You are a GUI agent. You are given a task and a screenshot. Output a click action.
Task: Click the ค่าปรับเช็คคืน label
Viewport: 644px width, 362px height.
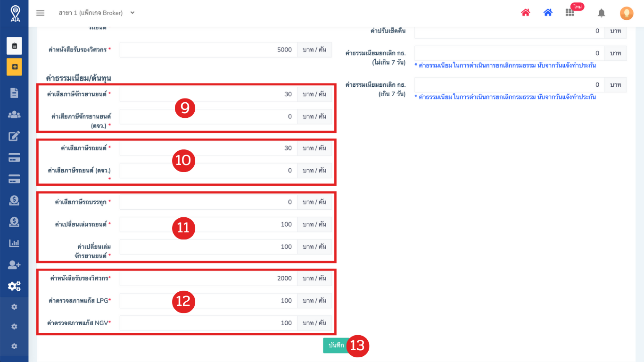[x=388, y=31]
